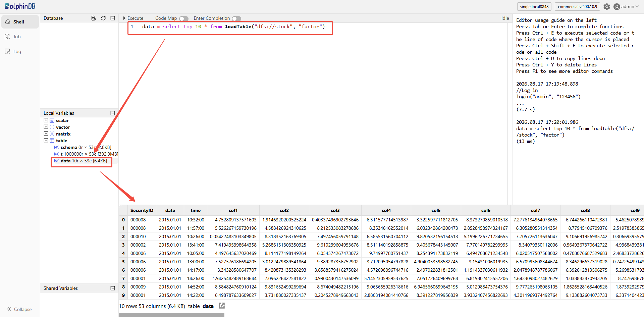Refresh the Database panel
Viewport: 644px width, 317px height.
point(103,18)
